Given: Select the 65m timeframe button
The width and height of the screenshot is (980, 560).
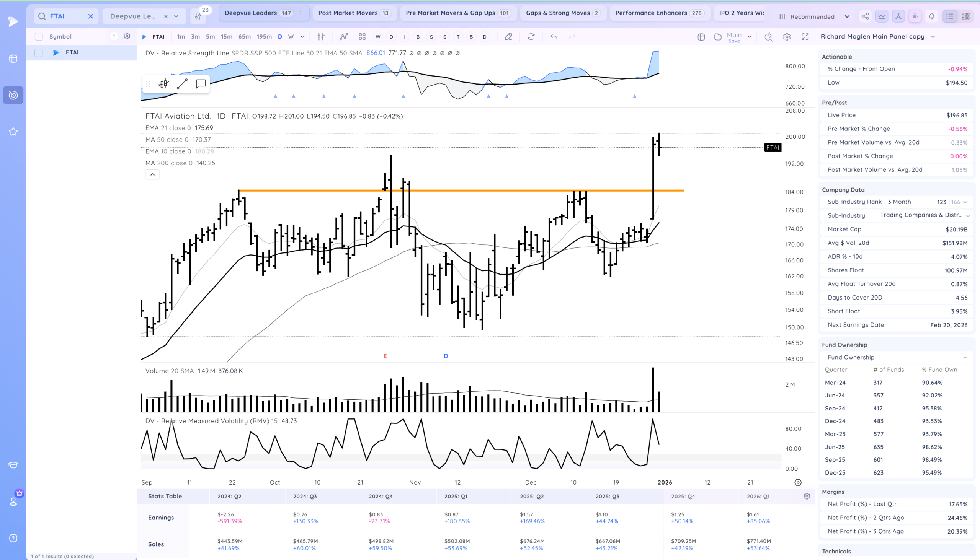Looking at the screenshot, I should [244, 37].
